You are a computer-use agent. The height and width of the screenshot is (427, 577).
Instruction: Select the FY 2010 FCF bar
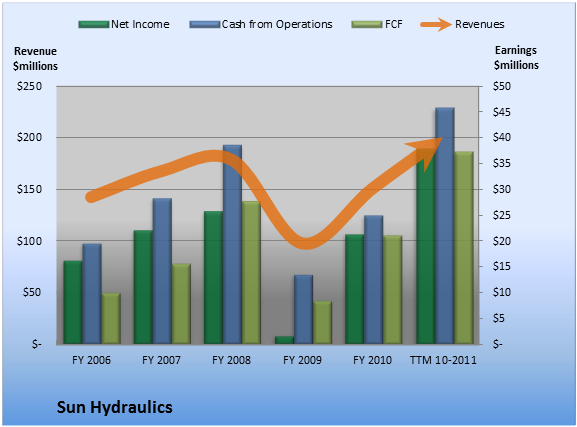(x=393, y=290)
